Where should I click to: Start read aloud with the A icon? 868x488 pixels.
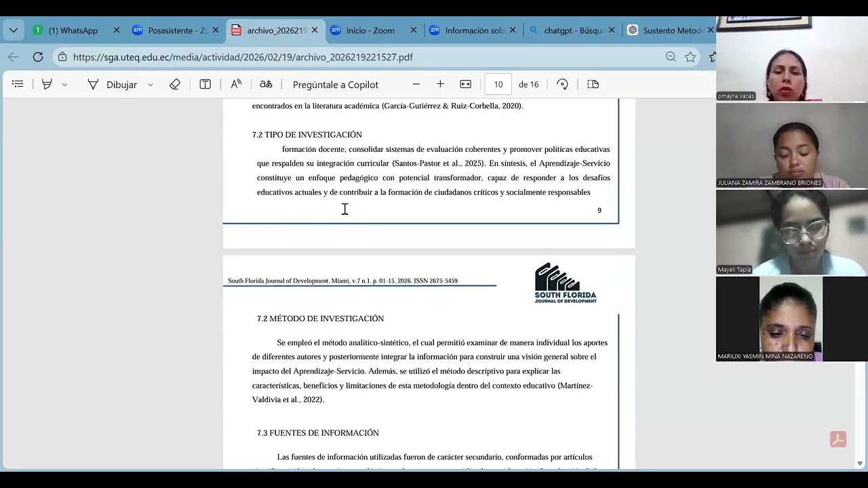point(236,84)
